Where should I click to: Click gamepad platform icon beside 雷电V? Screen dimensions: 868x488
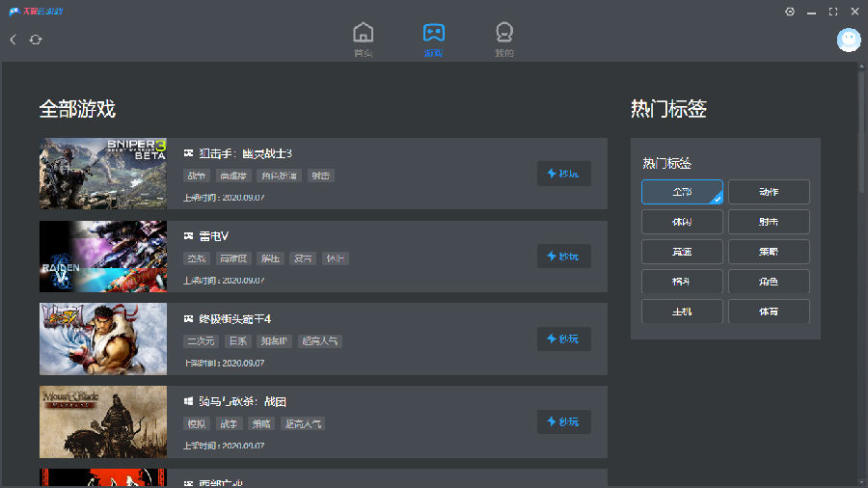tap(188, 236)
